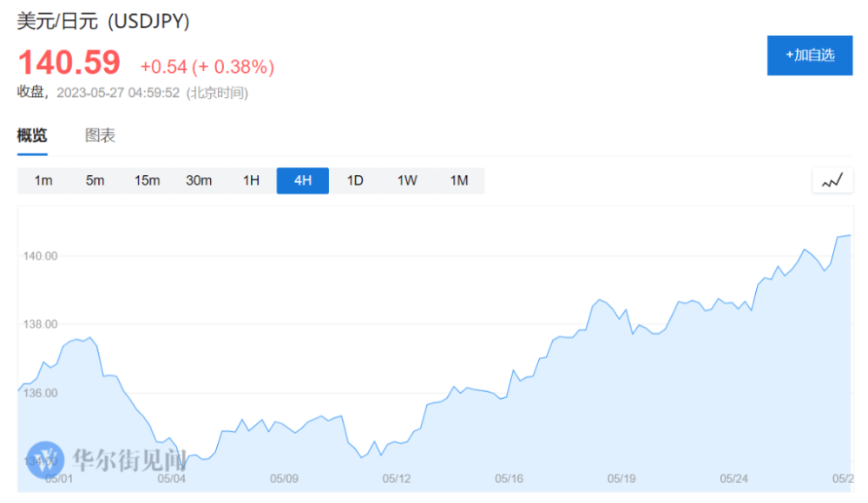
Task: Select the 1m timeframe
Action: (x=43, y=180)
